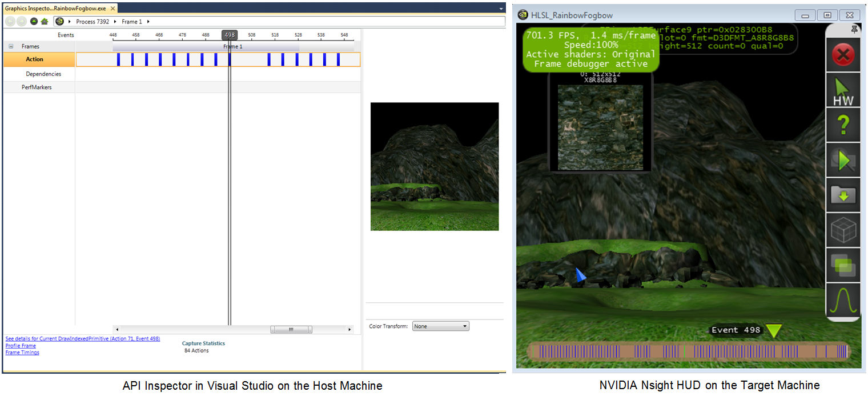868x396 pixels.
Task: Click the horizontal scrollbar thumb below the events timeline
Action: click(x=291, y=329)
